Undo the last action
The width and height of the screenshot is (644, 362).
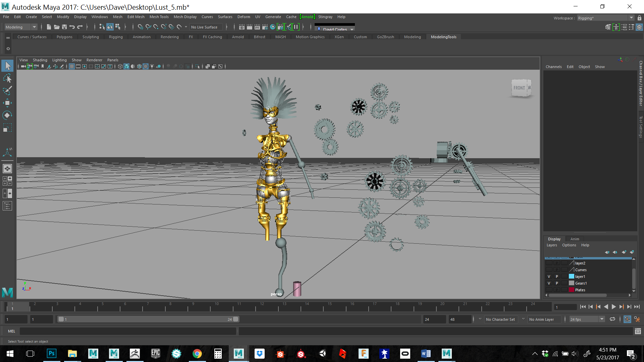[72, 27]
